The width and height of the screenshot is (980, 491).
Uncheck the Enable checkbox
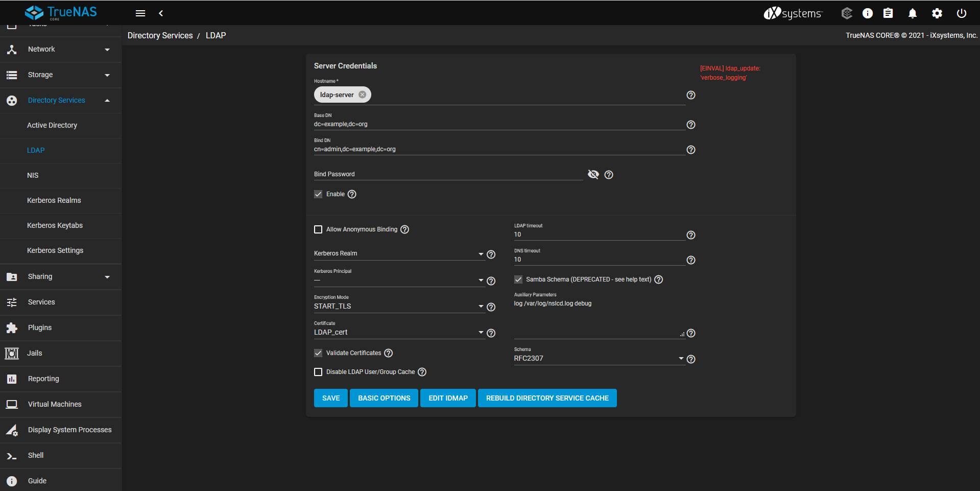point(318,194)
